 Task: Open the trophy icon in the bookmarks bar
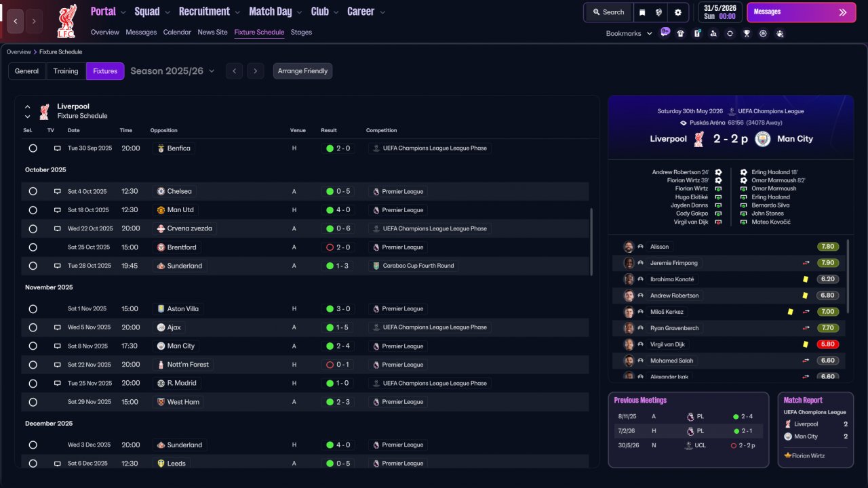pyautogui.click(x=747, y=33)
